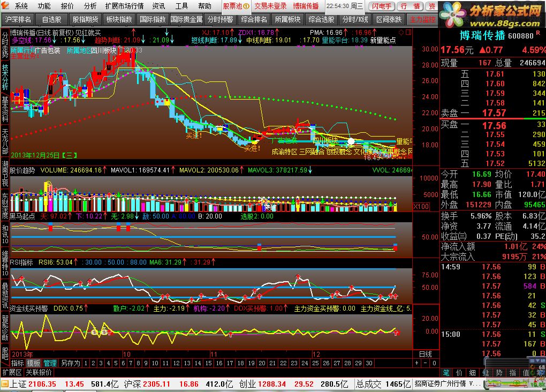Open the 功能 menu
The image size is (546, 392).
(44, 6)
